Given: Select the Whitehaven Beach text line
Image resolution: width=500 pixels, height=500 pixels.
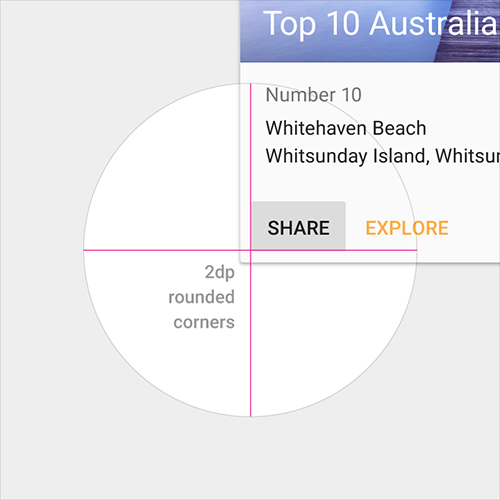Looking at the screenshot, I should point(346,128).
